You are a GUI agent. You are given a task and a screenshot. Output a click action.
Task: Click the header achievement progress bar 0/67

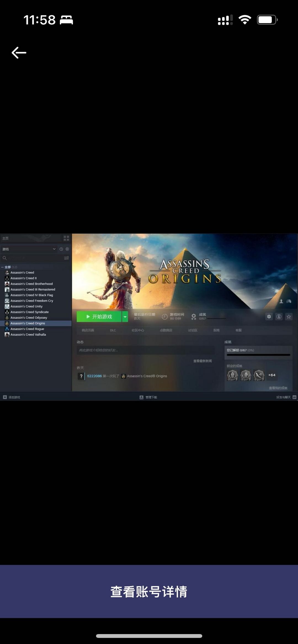click(217, 319)
